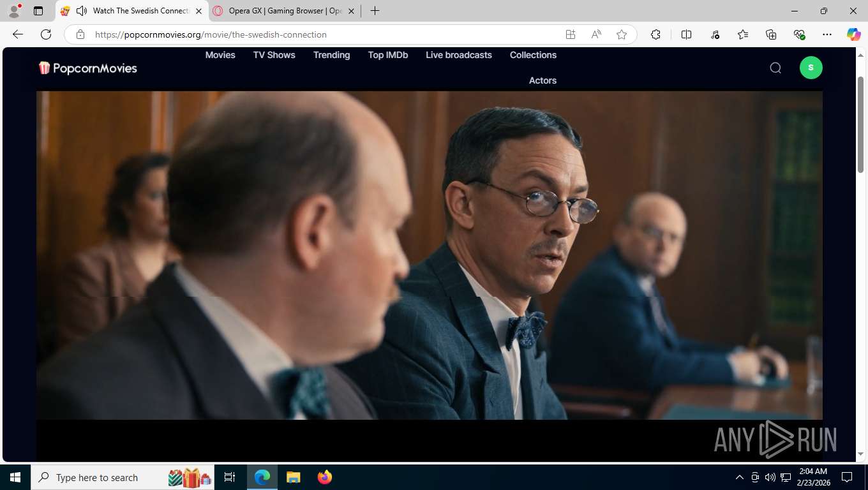Image resolution: width=868 pixels, height=490 pixels.
Task: Open the browser profile icon
Action: coord(13,11)
